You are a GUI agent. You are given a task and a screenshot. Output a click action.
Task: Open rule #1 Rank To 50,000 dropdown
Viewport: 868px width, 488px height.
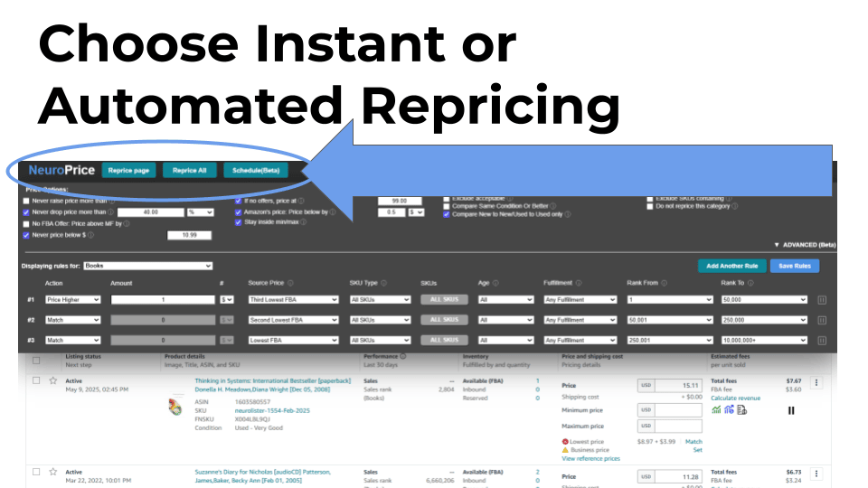coord(764,300)
